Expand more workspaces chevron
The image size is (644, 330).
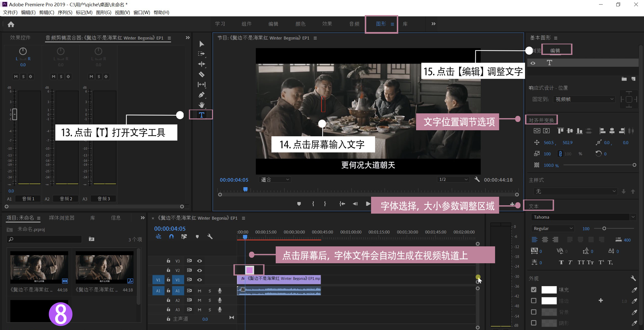pyautogui.click(x=433, y=24)
